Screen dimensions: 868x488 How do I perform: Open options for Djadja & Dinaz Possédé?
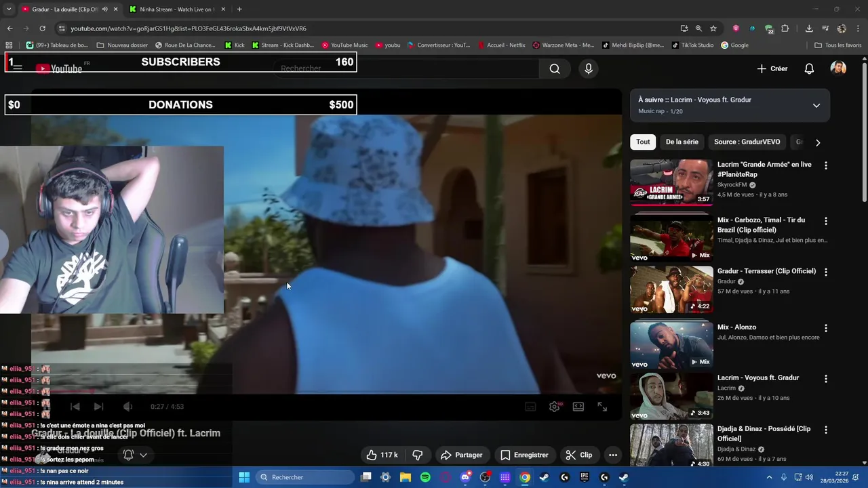[x=826, y=430]
